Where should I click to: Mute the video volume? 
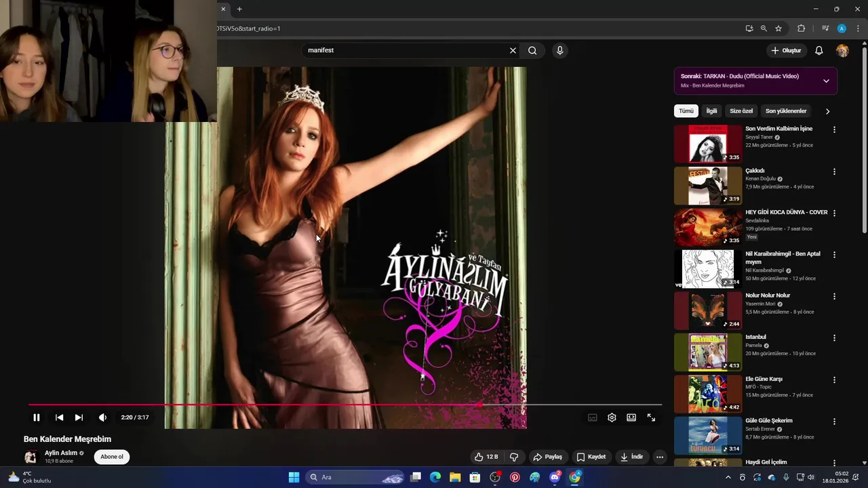[x=102, y=418]
